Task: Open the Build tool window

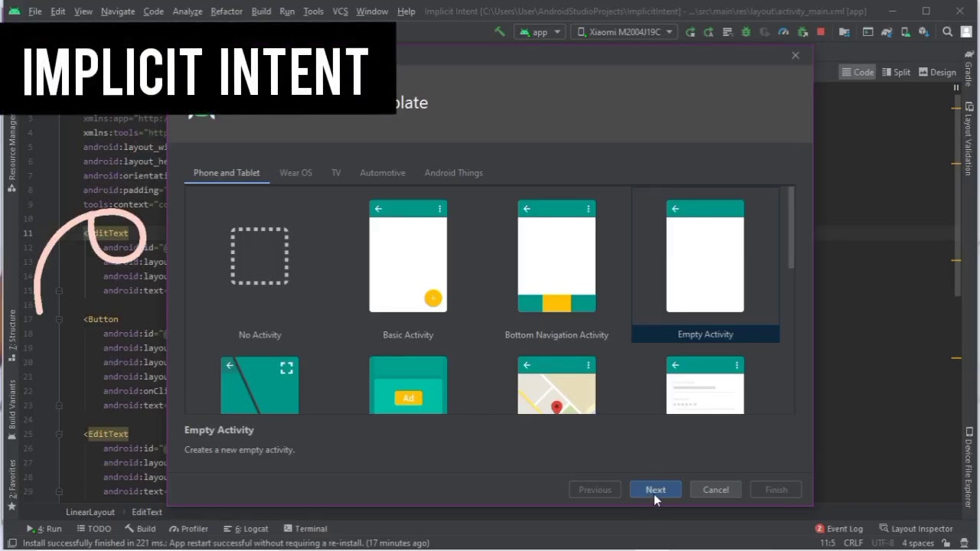Action: 140,528
